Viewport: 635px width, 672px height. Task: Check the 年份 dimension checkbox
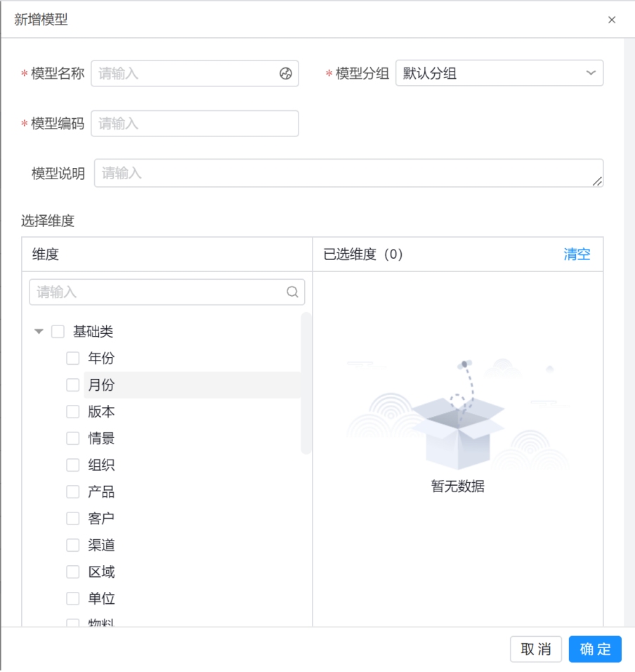tap(73, 358)
